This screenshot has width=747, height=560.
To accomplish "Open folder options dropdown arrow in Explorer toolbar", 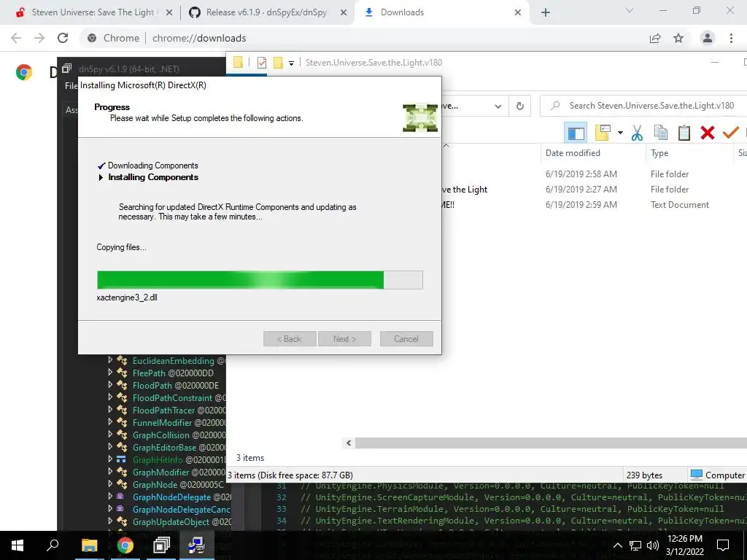I will [620, 133].
